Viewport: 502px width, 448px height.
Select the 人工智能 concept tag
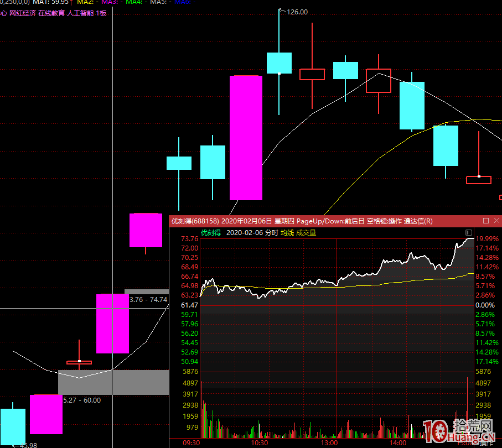pyautogui.click(x=80, y=13)
